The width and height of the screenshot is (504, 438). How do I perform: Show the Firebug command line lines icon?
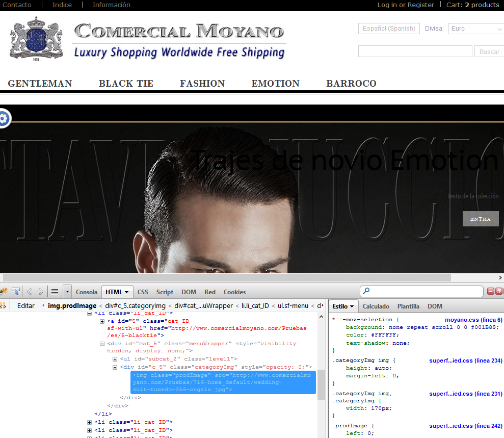point(55,292)
